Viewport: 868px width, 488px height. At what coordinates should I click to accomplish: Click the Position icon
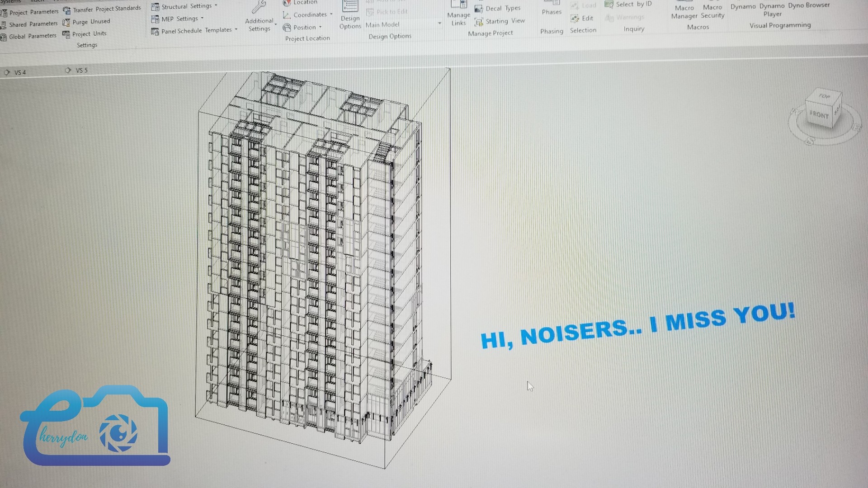click(x=287, y=28)
